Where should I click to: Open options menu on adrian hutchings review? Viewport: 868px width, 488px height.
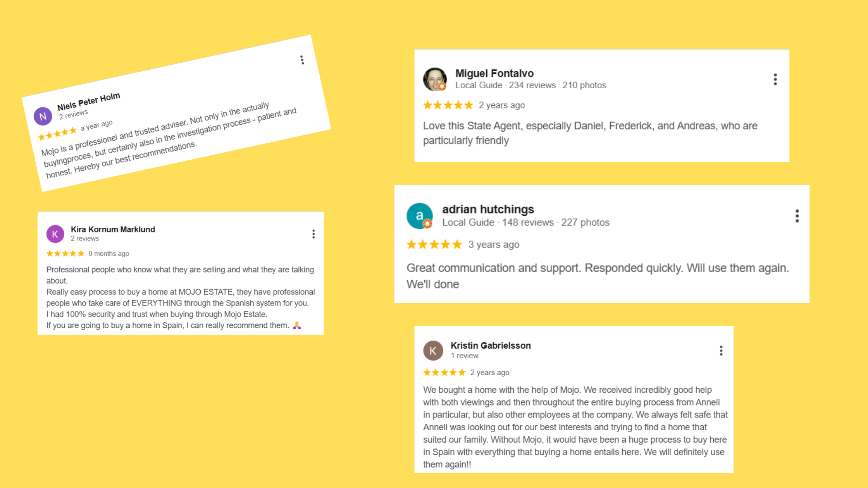[797, 216]
